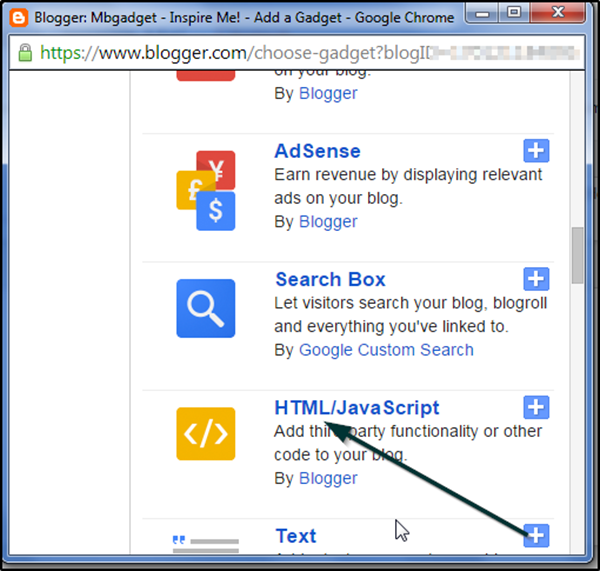
Task: Click the Search Box magnifier icon
Action: 206,308
